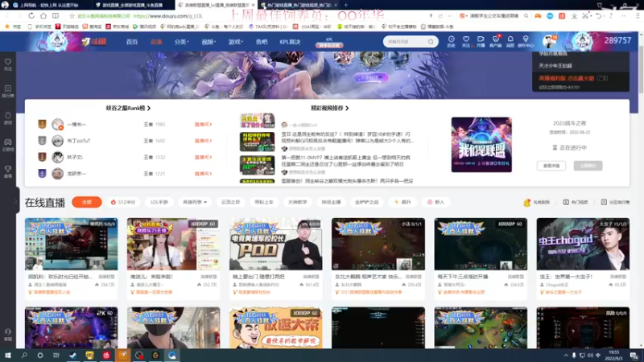Open the follow heart icon in header
644x362 pixels.
(x=466, y=41)
